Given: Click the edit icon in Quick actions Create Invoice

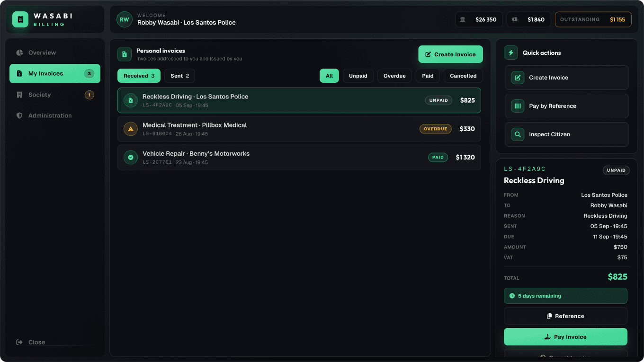Looking at the screenshot, I should [x=518, y=78].
